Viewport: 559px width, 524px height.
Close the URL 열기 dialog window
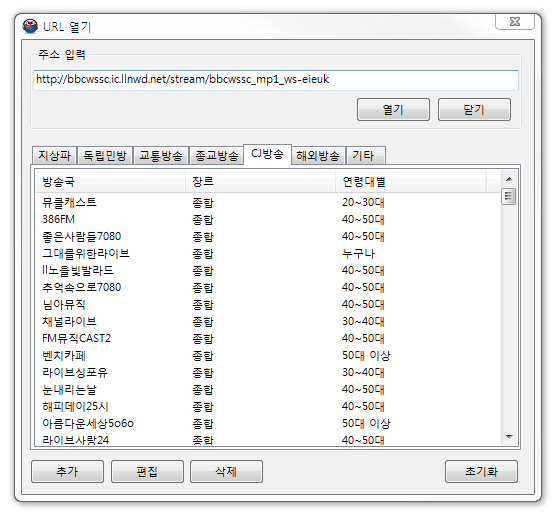(x=514, y=22)
